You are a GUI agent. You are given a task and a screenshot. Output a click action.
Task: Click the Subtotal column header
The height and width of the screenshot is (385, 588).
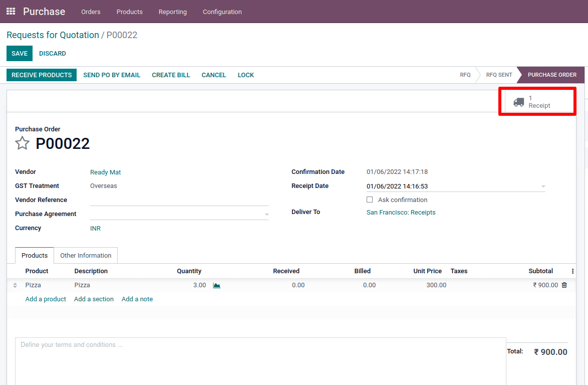pos(540,271)
